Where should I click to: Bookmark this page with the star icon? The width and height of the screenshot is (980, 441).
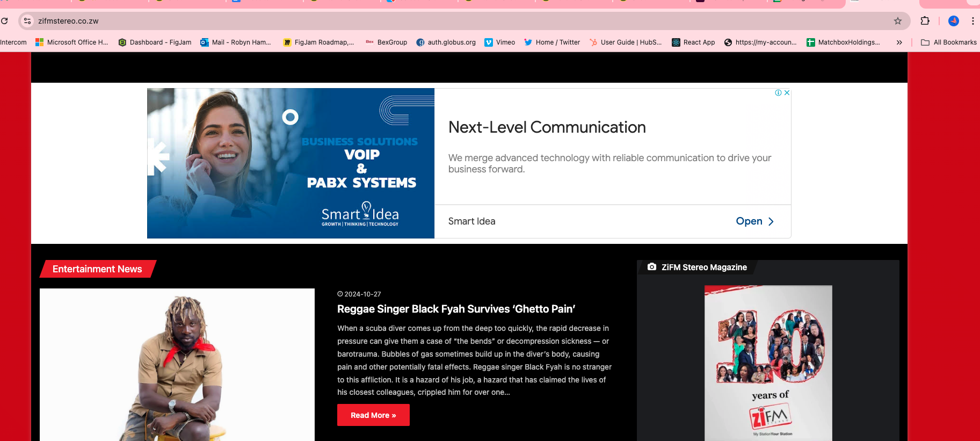[x=897, y=21]
